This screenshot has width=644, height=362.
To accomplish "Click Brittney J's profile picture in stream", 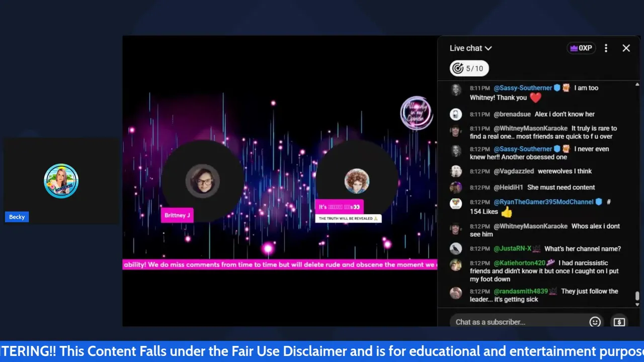I will tap(203, 180).
